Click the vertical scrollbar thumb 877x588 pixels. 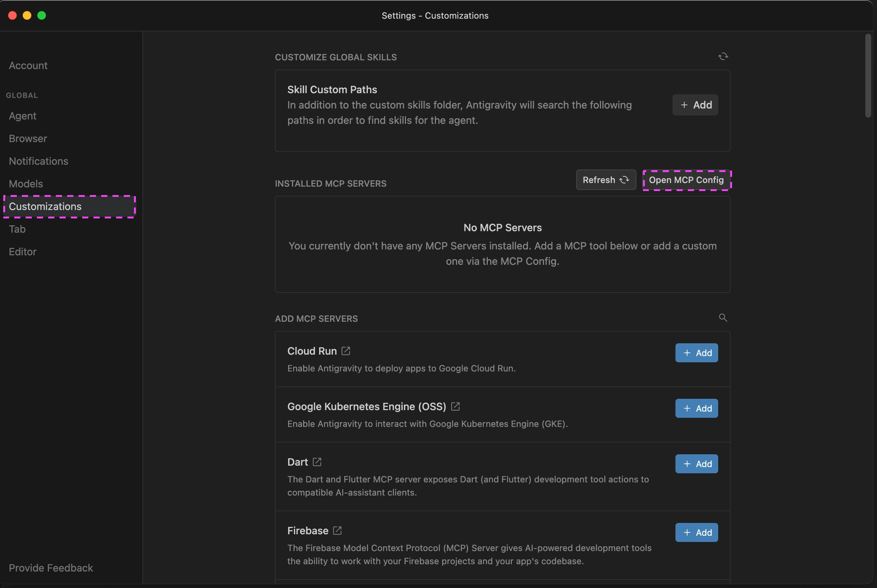click(x=868, y=76)
